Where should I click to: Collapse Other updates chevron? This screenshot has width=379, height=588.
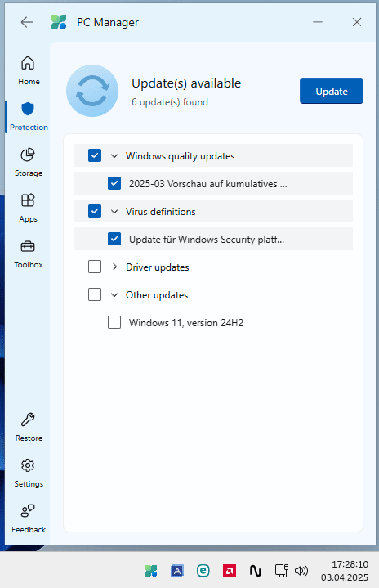coord(114,295)
